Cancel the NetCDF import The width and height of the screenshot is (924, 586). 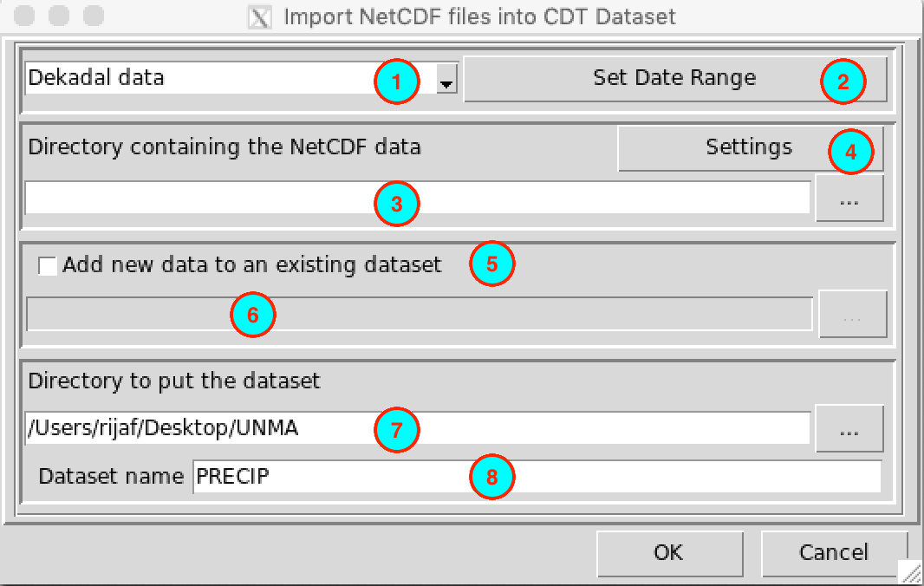(833, 552)
